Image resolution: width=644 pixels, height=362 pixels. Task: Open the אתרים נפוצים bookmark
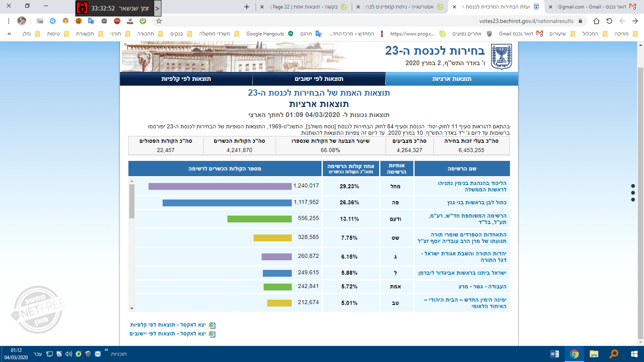472,34
